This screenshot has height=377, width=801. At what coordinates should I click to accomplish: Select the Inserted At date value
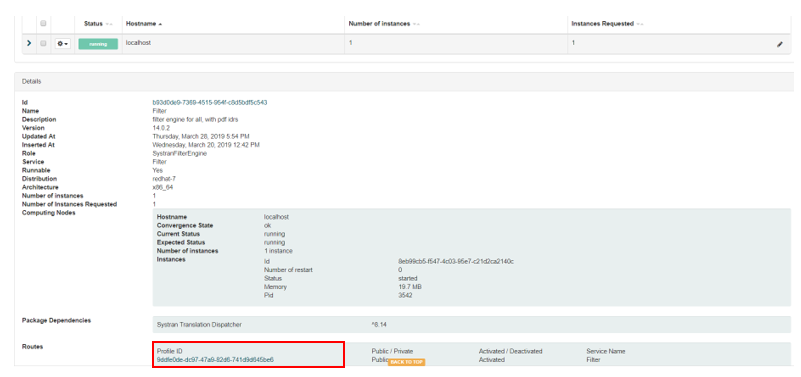(x=206, y=145)
